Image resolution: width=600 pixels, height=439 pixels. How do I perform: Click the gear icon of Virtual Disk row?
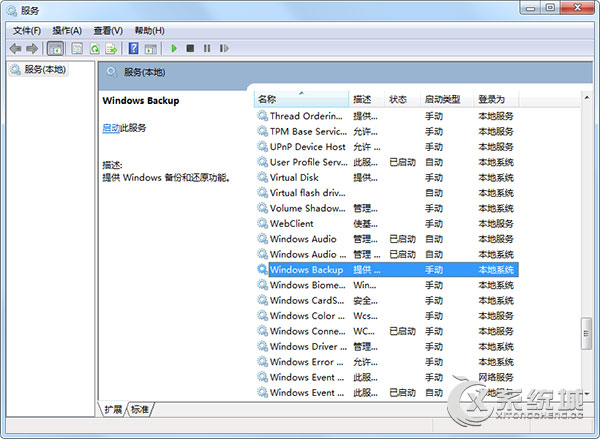tap(262, 177)
